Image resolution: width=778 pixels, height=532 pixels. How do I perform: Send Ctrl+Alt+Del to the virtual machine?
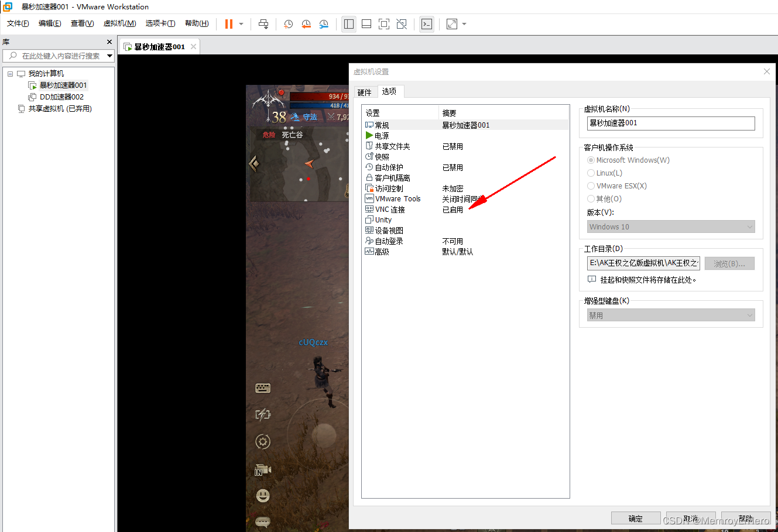(x=263, y=24)
